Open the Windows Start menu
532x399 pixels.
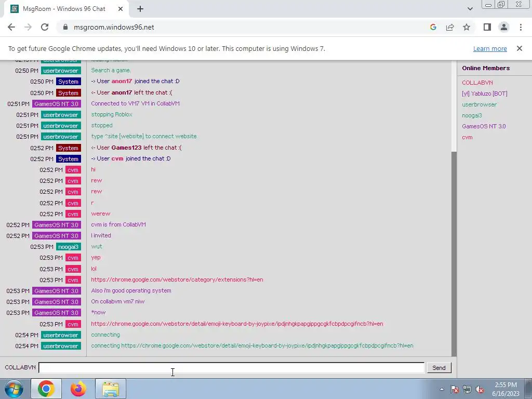coord(14,389)
